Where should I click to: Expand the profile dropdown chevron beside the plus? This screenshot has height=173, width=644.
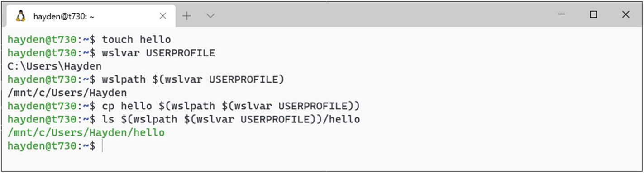(210, 16)
